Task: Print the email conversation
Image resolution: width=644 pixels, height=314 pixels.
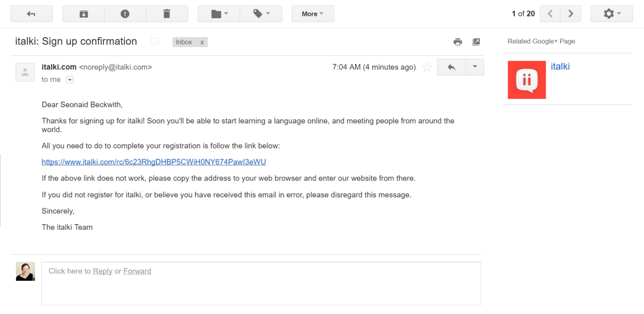Action: pos(458,42)
